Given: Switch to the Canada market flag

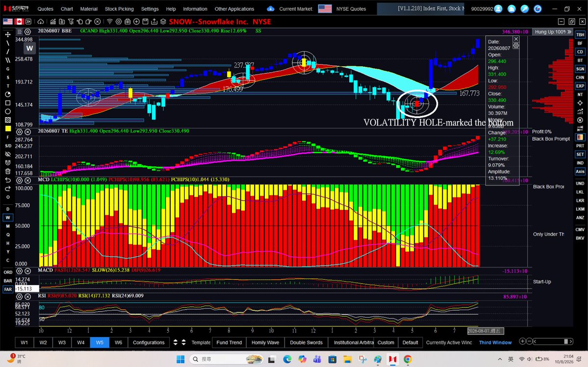Looking at the screenshot, I should (19, 22).
